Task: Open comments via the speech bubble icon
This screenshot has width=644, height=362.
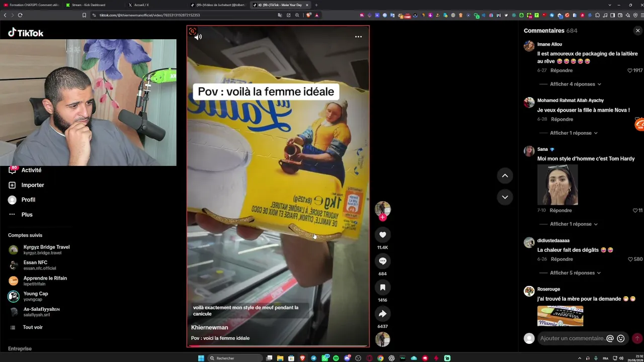Action: point(382,261)
